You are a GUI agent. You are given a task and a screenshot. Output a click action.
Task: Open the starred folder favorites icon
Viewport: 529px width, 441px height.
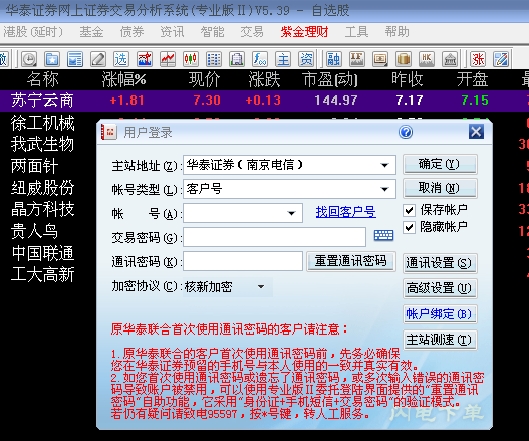(52, 59)
